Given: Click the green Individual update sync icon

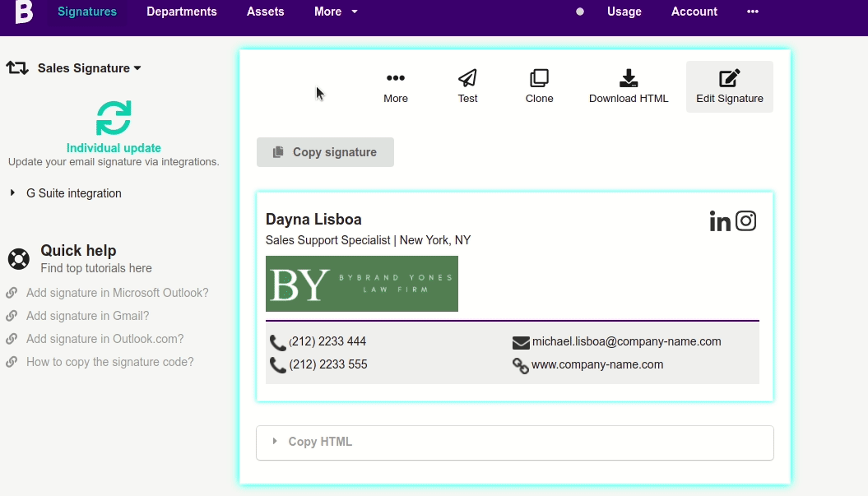Looking at the screenshot, I should 114,118.
